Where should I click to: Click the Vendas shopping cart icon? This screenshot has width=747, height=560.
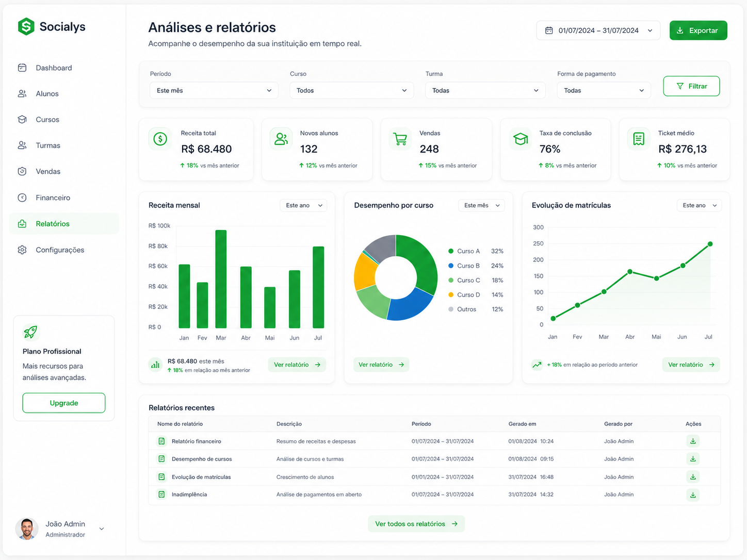point(400,139)
